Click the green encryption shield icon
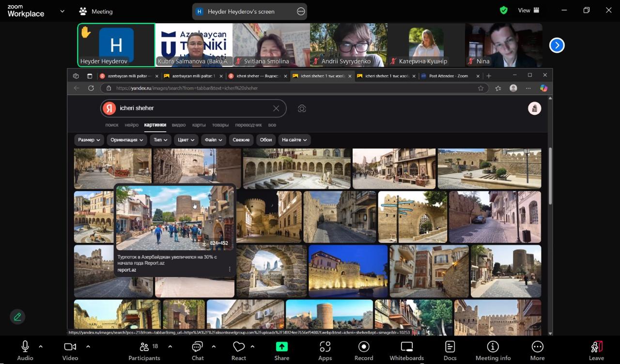 504,10
